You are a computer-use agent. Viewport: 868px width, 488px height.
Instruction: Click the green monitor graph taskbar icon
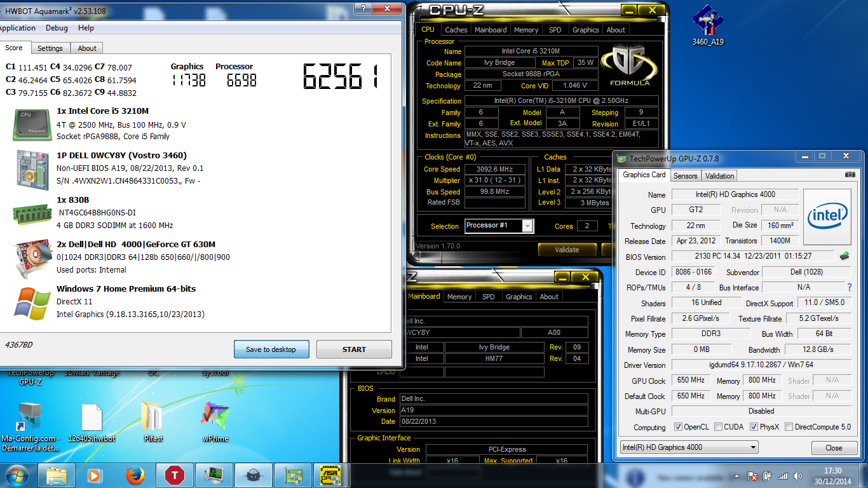[214, 475]
